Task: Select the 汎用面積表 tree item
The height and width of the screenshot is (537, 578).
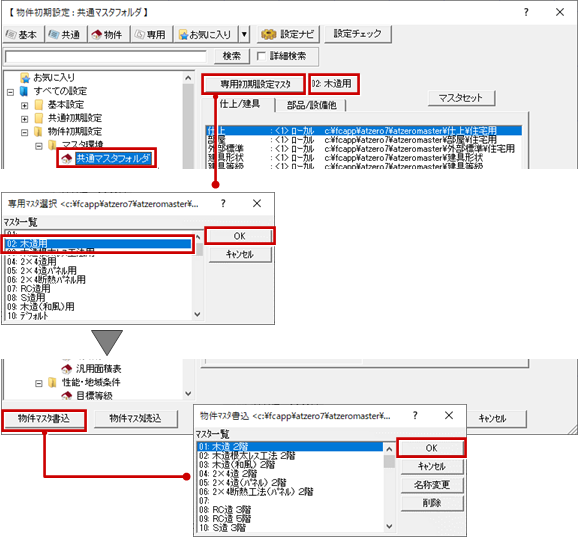Action: (x=98, y=369)
